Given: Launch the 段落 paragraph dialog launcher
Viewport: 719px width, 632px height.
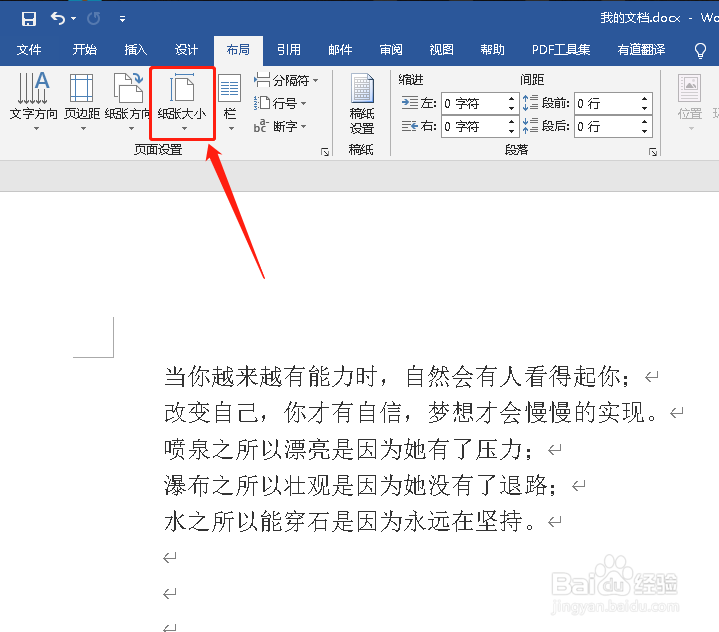Looking at the screenshot, I should [x=653, y=152].
